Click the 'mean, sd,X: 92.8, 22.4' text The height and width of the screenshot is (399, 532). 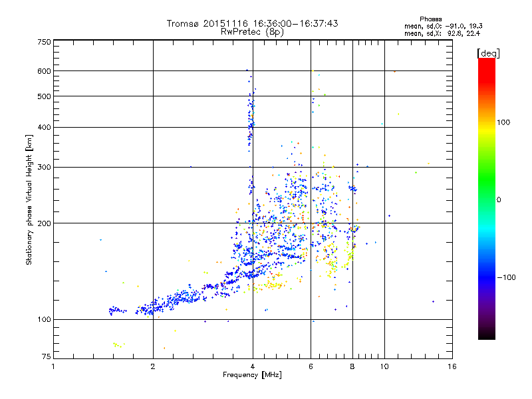tap(442, 33)
